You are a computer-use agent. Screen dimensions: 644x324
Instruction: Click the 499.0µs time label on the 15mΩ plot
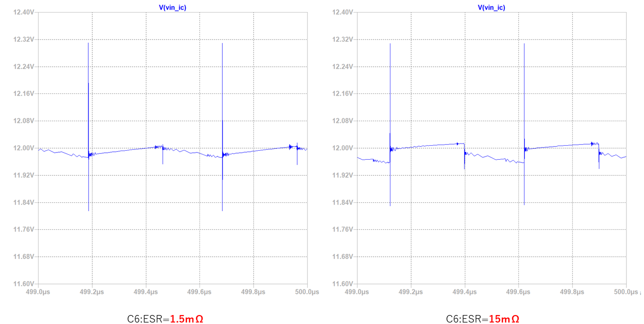357,292
